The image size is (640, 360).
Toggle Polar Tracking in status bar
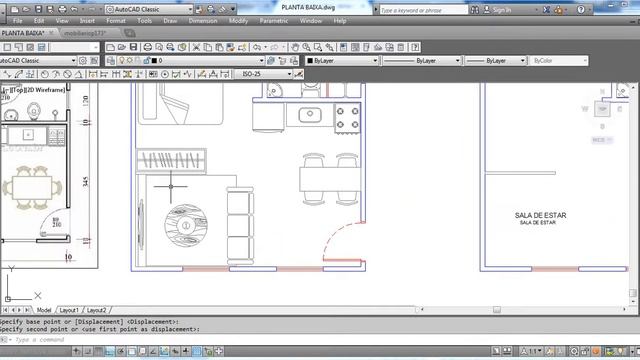[x=121, y=351]
